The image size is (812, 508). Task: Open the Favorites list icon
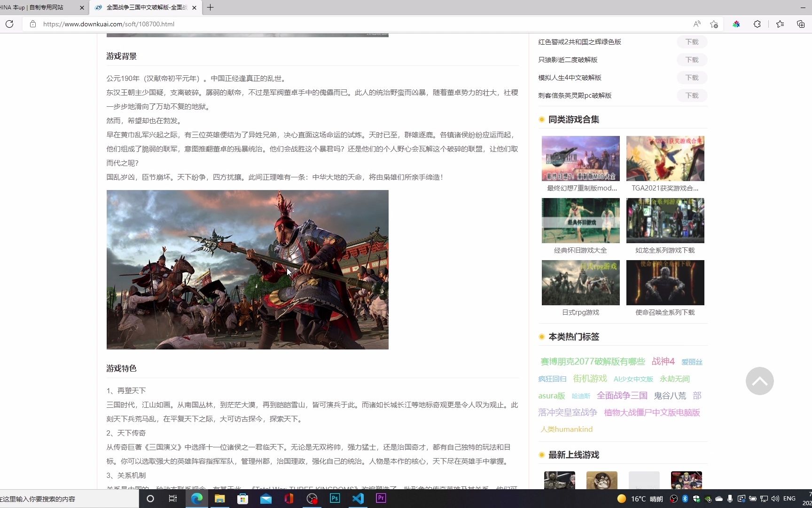pyautogui.click(x=780, y=24)
